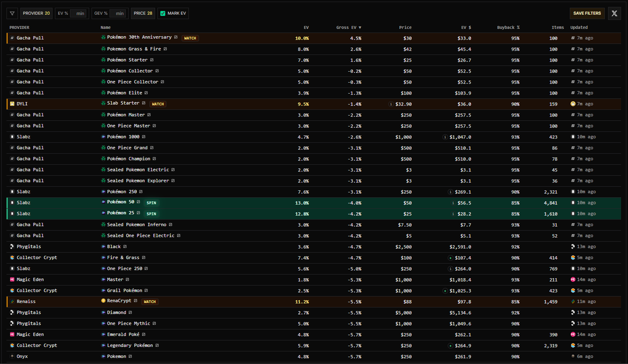The height and width of the screenshot is (364, 628).
Task: Open external link icon beside RenaCrypt
Action: point(136,301)
